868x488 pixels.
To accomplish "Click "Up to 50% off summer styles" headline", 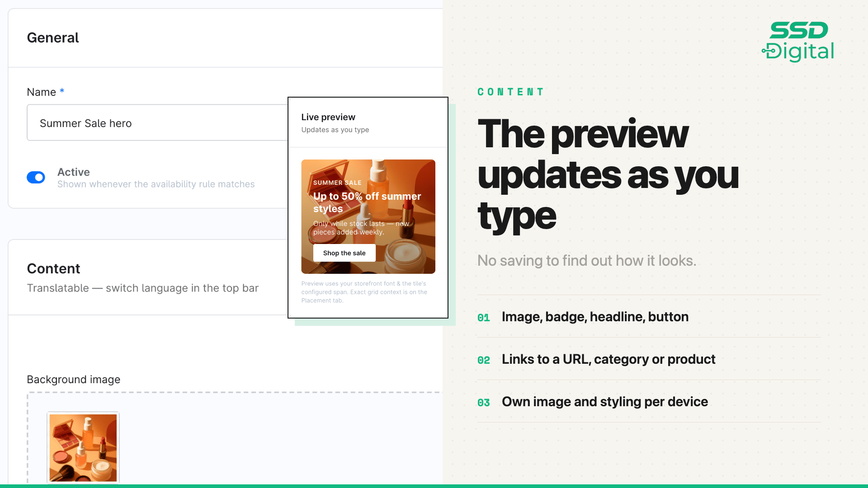I will (367, 202).
